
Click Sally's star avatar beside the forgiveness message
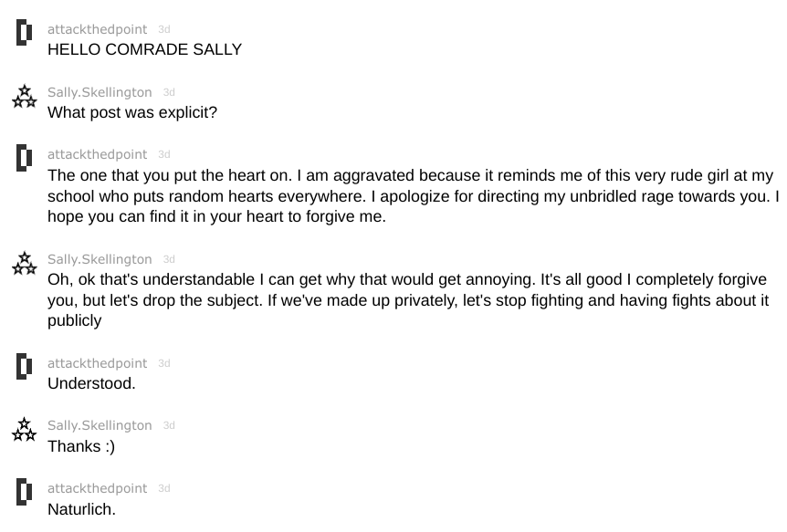coord(24,264)
